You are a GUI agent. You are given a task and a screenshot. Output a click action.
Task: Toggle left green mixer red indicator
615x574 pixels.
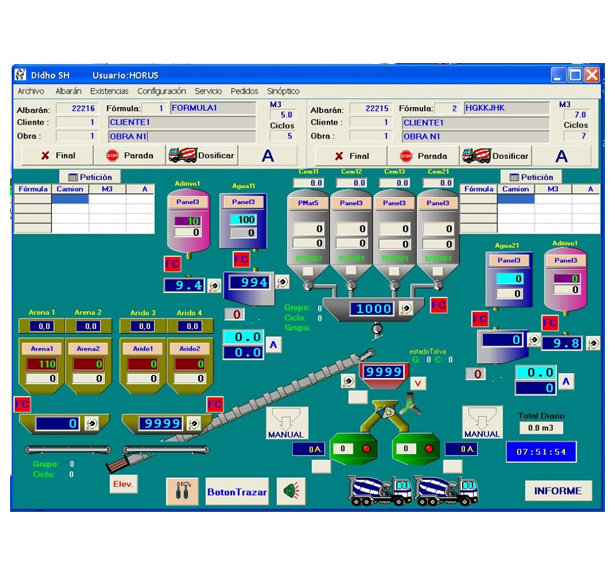(x=366, y=448)
